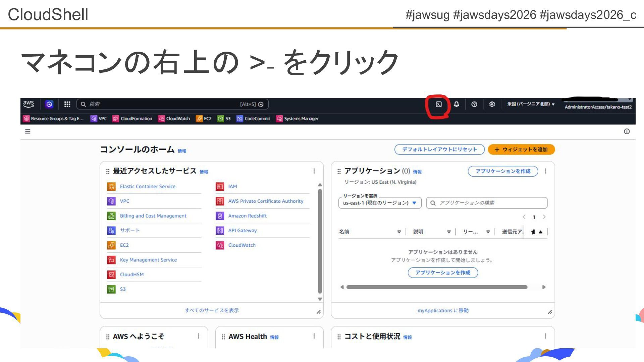Open CloudFormation bookmark in favorites bar
Image resolution: width=644 pixels, height=362 pixels.
tap(132, 119)
